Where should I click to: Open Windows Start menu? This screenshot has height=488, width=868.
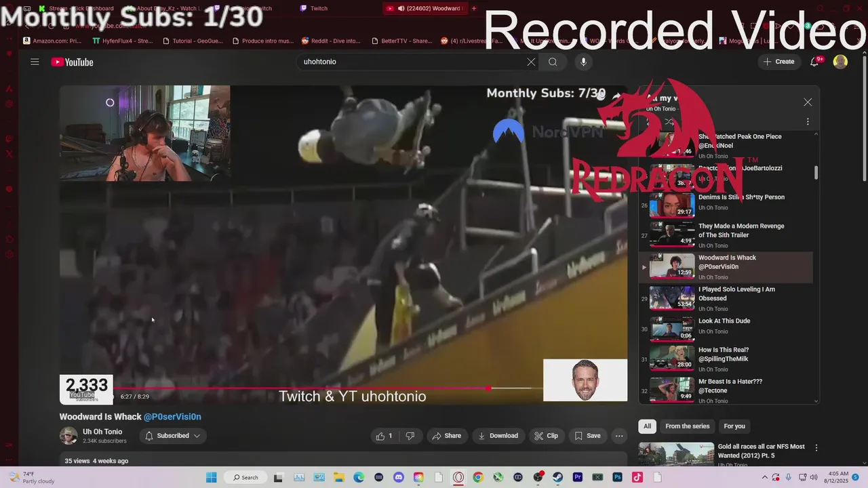pos(210,477)
